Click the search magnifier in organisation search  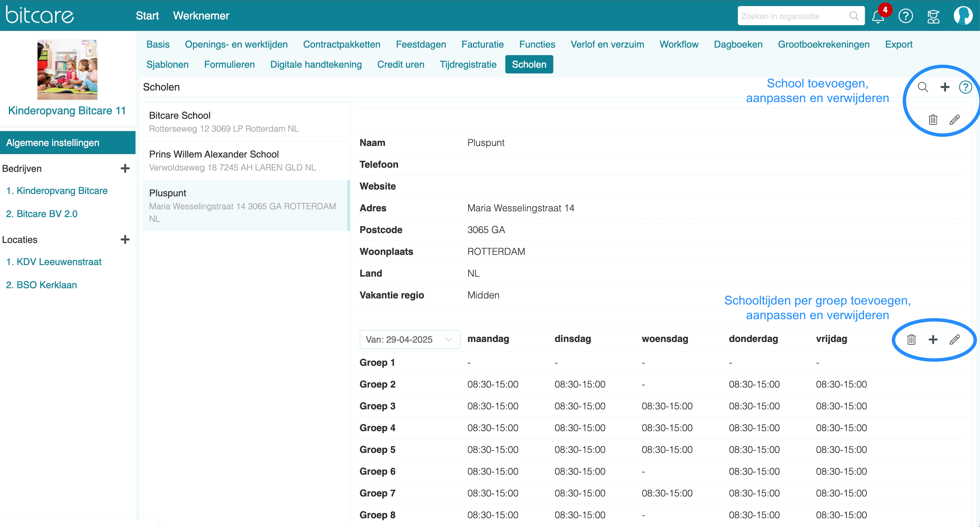854,16
